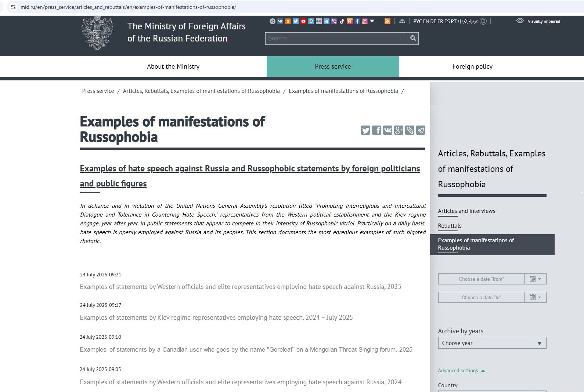Image resolution: width=584 pixels, height=392 pixels.
Task: Open the VK page from the header
Action: click(280, 21)
